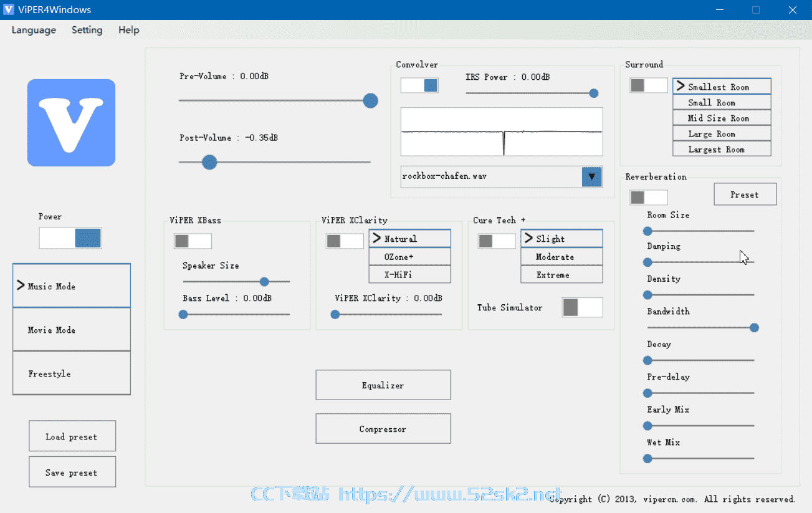This screenshot has height=513, width=812.
Task: Click the large blue ViPER logo
Action: tap(71, 123)
